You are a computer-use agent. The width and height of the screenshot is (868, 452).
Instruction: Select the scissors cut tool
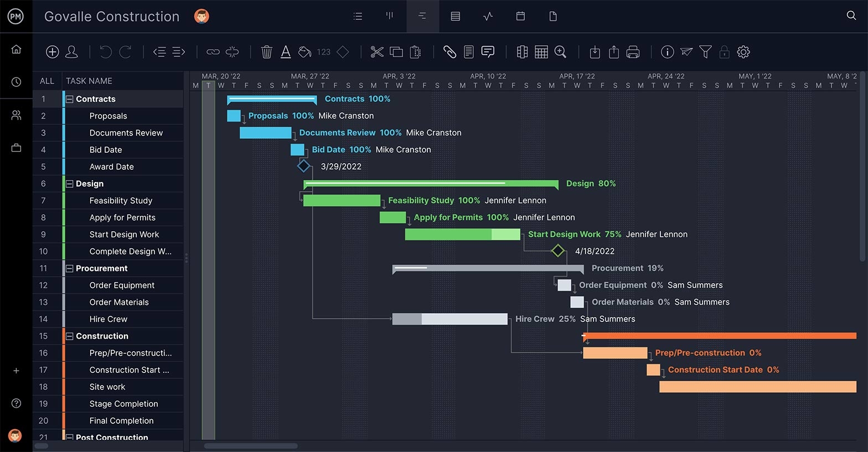tap(377, 52)
